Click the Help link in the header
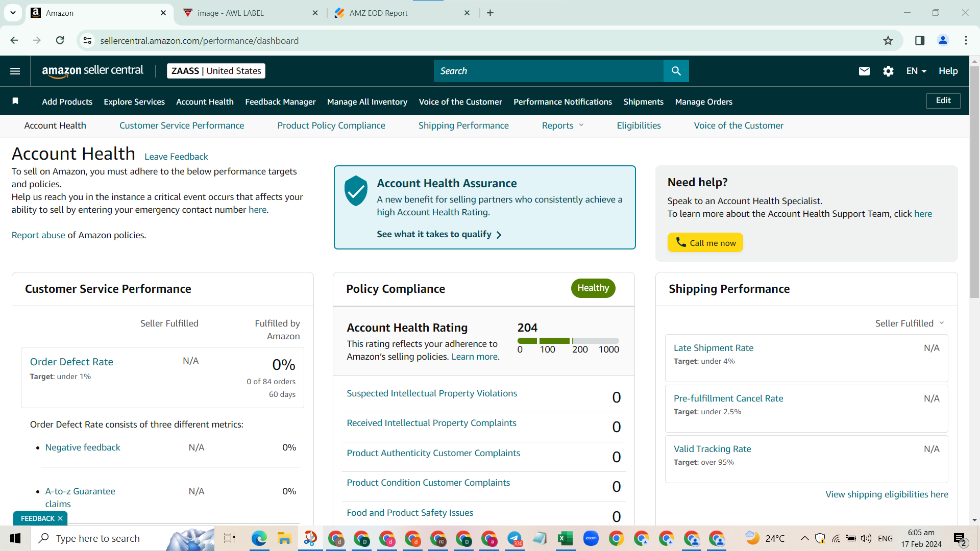This screenshot has width=980, height=551. tap(948, 71)
